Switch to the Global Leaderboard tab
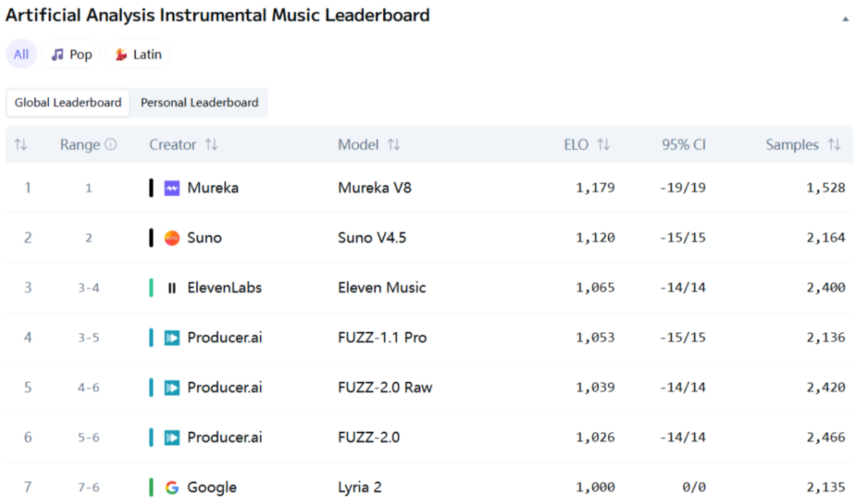Screen dimensions: 866x504 pos(68,103)
